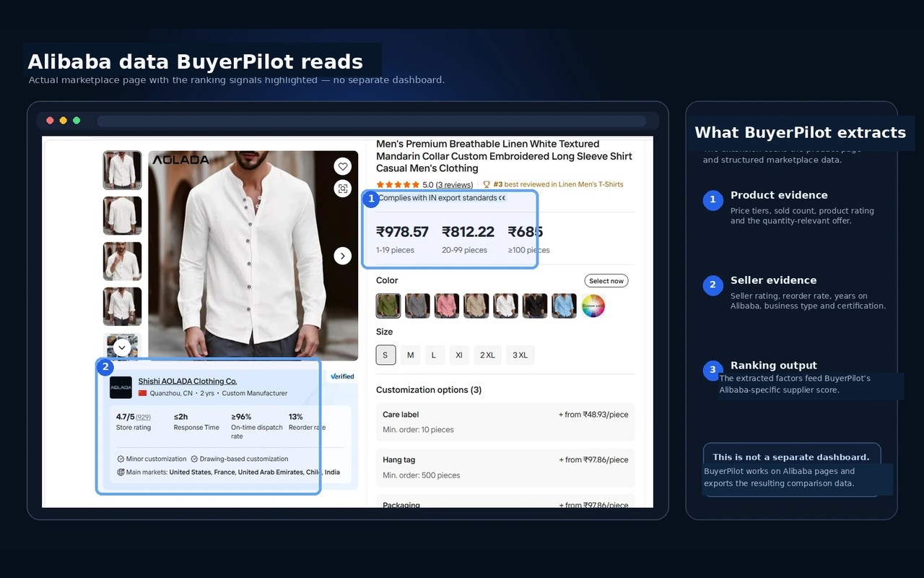This screenshot has width=924, height=578.
Task: Add the shirt to favorites with the heart icon
Action: click(x=343, y=167)
